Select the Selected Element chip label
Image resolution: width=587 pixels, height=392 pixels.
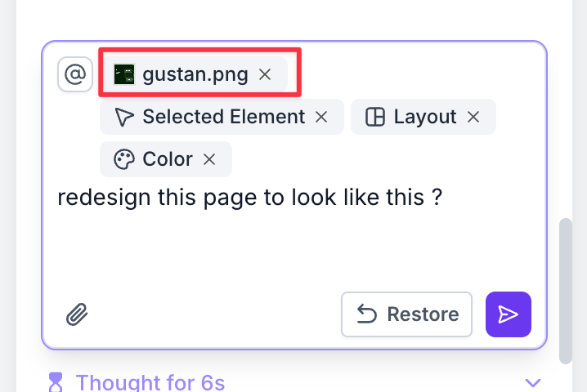[x=223, y=117]
